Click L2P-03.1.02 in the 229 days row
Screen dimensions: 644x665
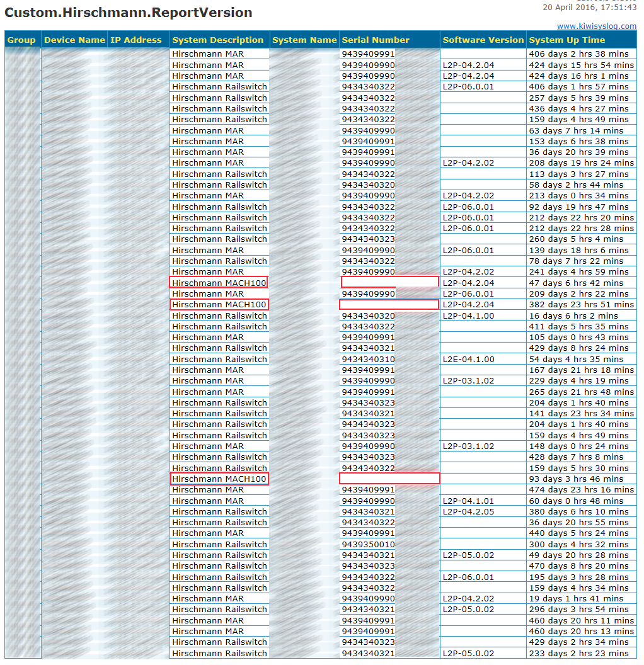(x=468, y=380)
